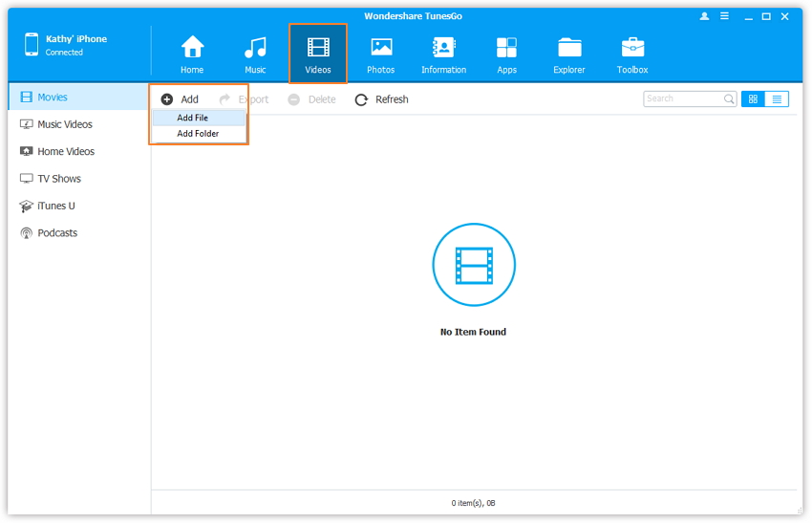Click the search magnifier icon
The image size is (812, 523).
coord(729,98)
